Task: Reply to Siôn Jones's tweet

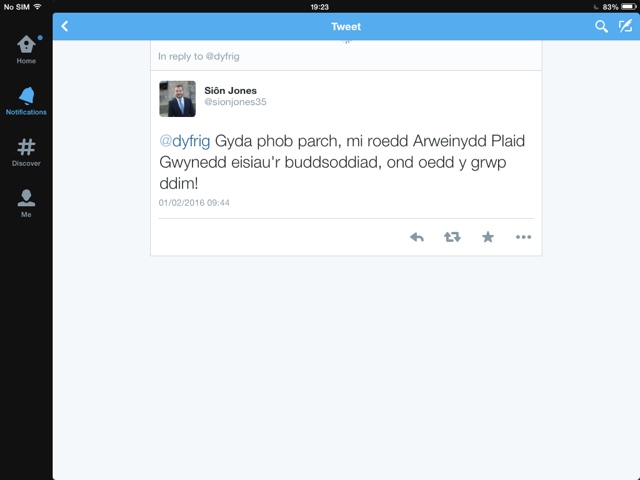Action: [x=417, y=237]
